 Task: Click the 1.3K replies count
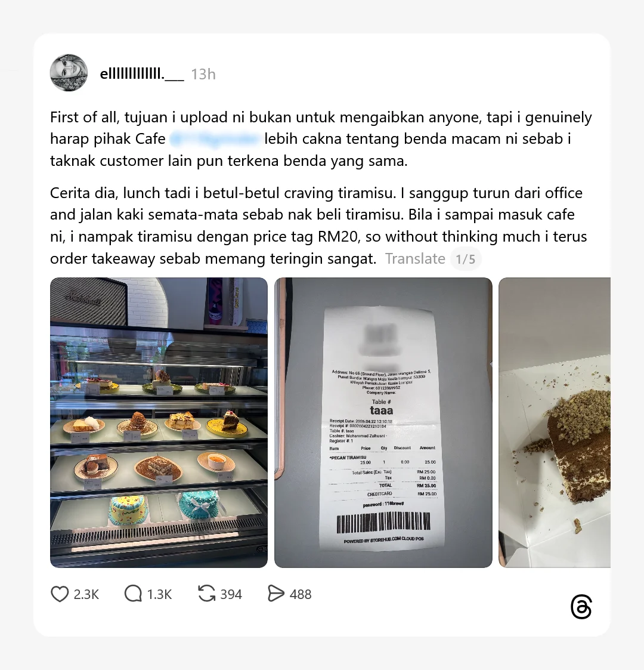click(159, 594)
